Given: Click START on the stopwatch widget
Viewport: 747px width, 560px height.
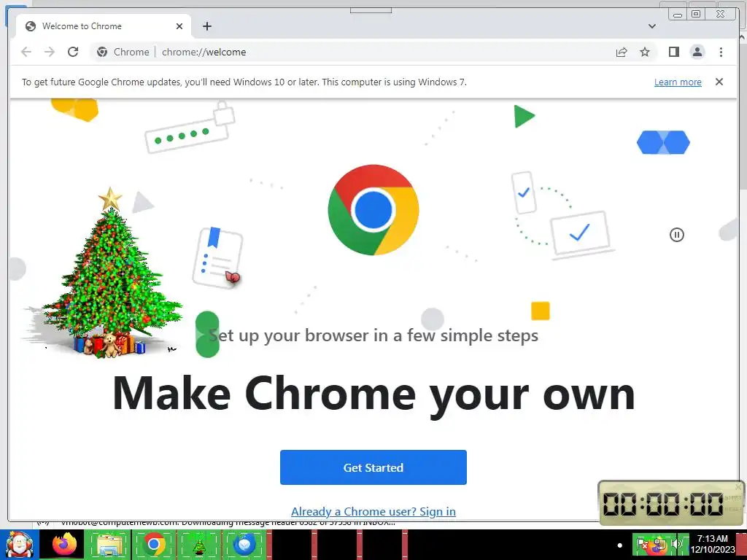Looking at the screenshot, I should 732,497.
